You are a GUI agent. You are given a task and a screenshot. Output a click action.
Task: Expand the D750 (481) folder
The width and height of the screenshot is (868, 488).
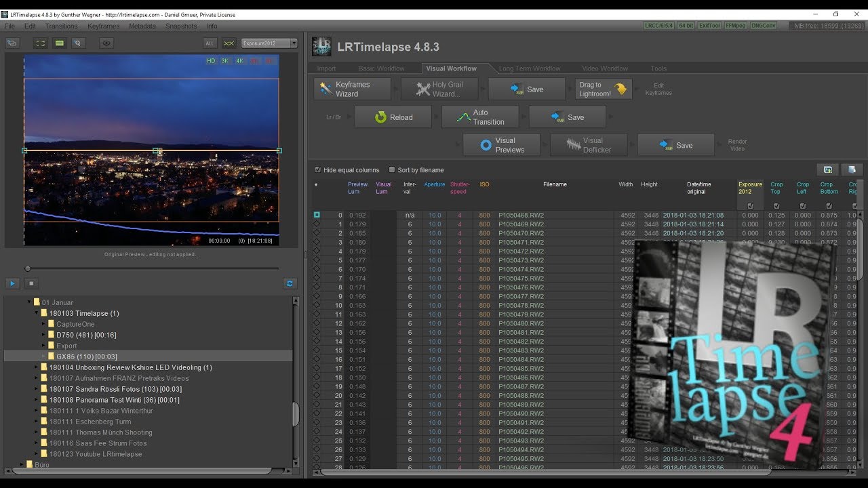43,335
